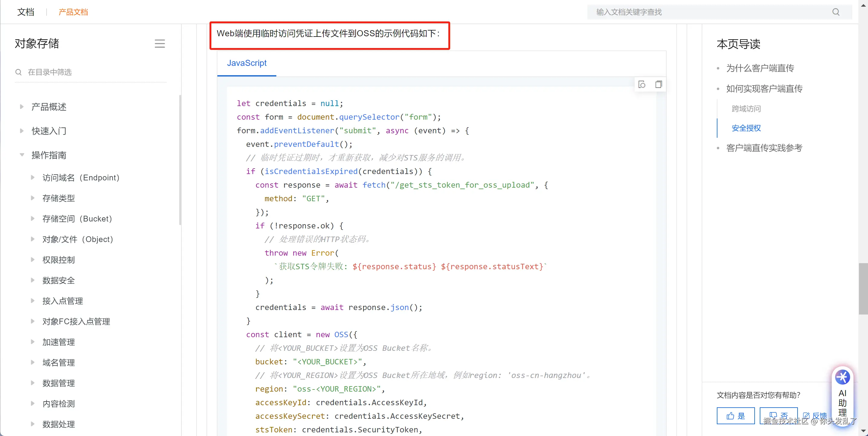Expand the 存储空间（Bucket）node
Viewport: 868px width, 436px height.
click(33, 218)
